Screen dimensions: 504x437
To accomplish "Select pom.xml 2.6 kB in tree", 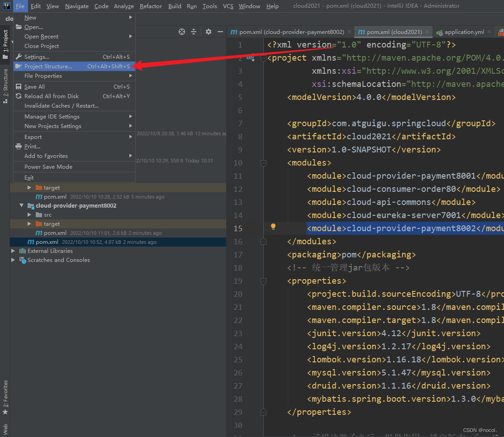I will tap(118, 233).
